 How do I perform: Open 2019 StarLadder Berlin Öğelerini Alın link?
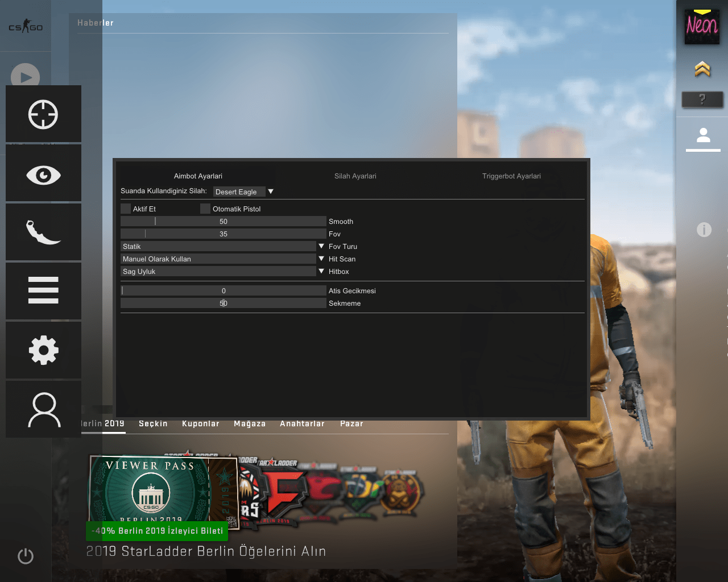click(x=206, y=551)
